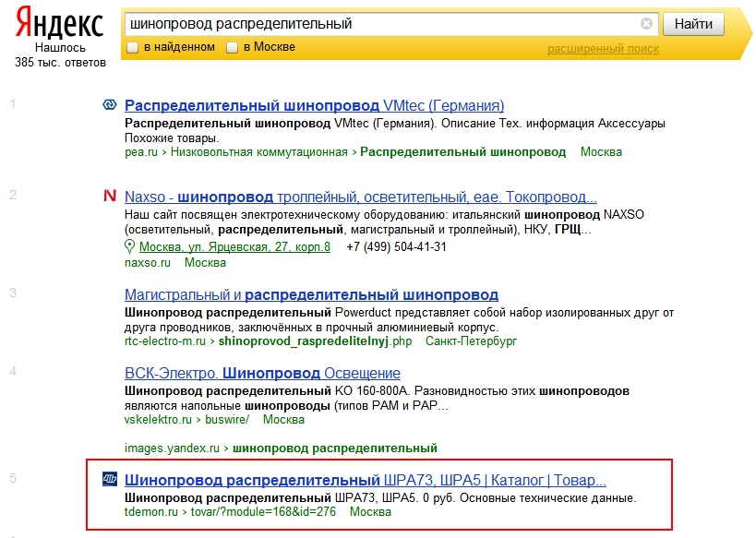Click the pea.ru domain link
The height and width of the screenshot is (538, 756).
point(141,152)
